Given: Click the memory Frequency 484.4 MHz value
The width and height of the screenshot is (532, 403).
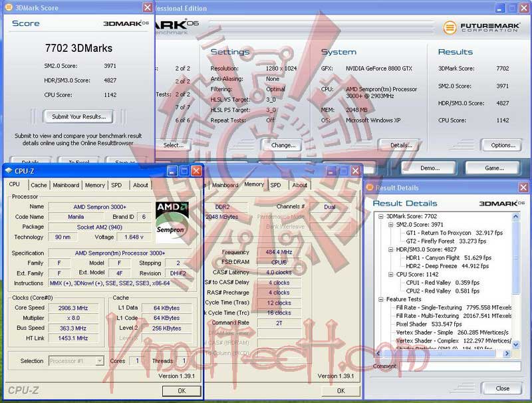Looking at the screenshot, I should pyautogui.click(x=279, y=252).
